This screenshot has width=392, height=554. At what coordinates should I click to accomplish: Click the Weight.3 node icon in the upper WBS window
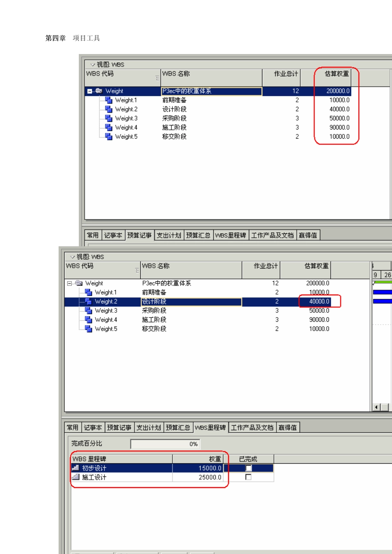[x=109, y=118]
